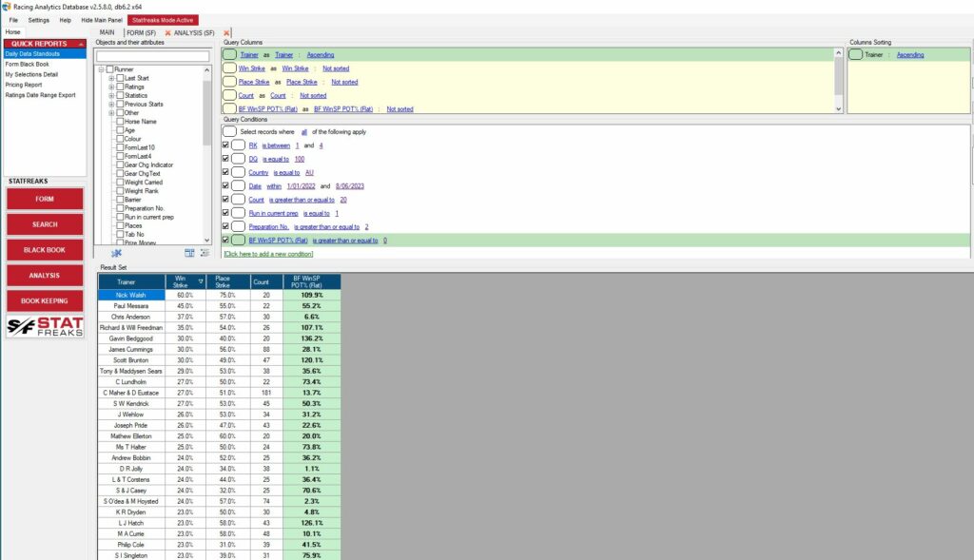Viewport: 974px width, 560px height.
Task: Select Form Black Book quick report
Action: [x=28, y=64]
